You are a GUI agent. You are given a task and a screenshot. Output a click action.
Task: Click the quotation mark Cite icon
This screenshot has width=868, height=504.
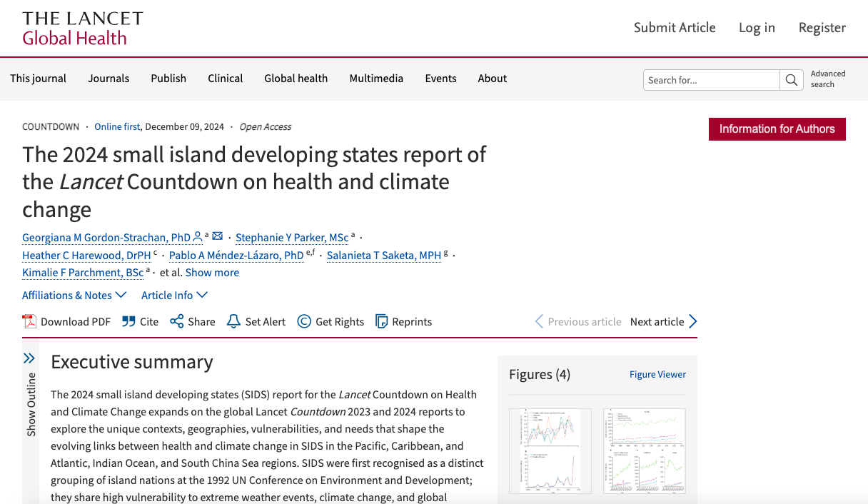128,321
